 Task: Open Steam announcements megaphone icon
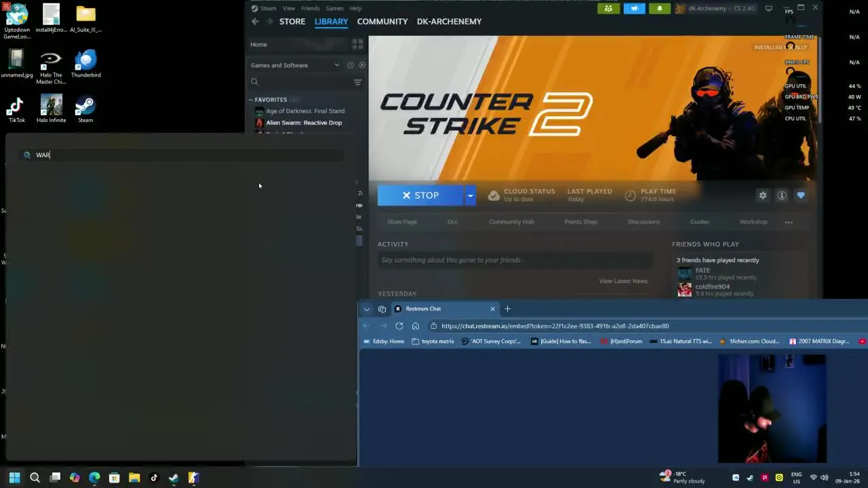[x=634, y=8]
